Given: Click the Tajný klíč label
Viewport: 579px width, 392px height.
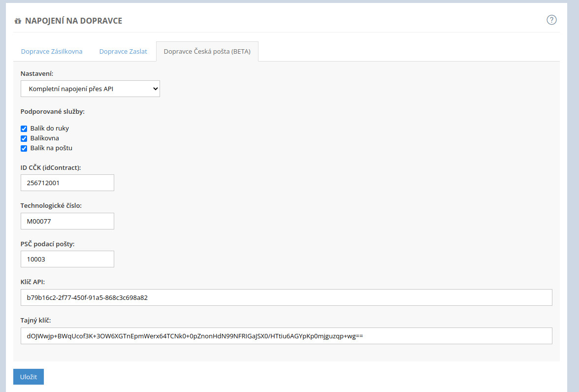Looking at the screenshot, I should 35,320.
